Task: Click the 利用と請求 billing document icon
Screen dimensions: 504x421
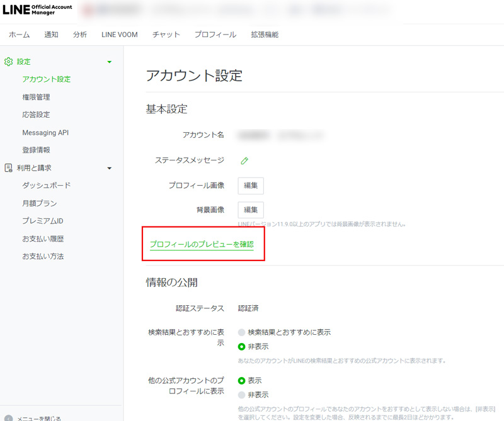Action: (8, 168)
